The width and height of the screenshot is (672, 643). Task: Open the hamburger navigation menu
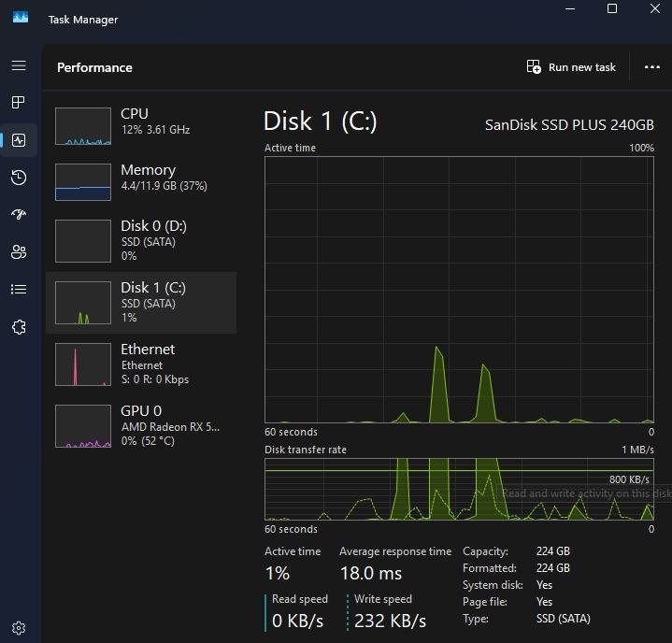point(19,65)
